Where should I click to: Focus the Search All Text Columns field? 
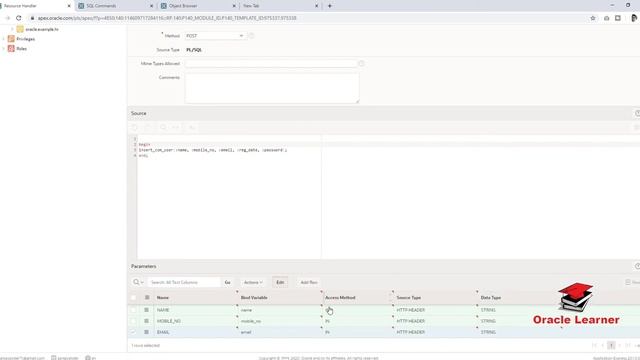[x=184, y=282]
